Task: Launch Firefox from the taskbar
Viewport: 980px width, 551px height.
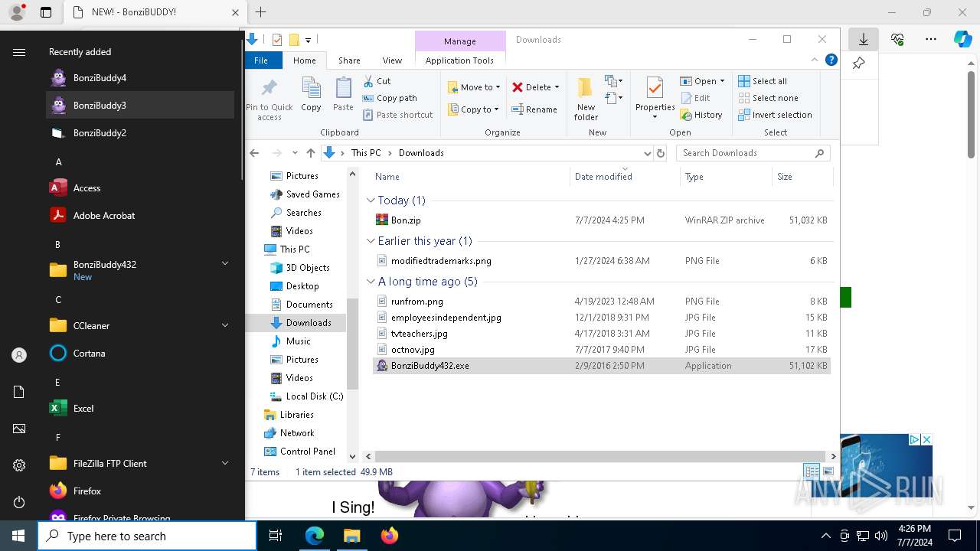Action: coord(390,536)
